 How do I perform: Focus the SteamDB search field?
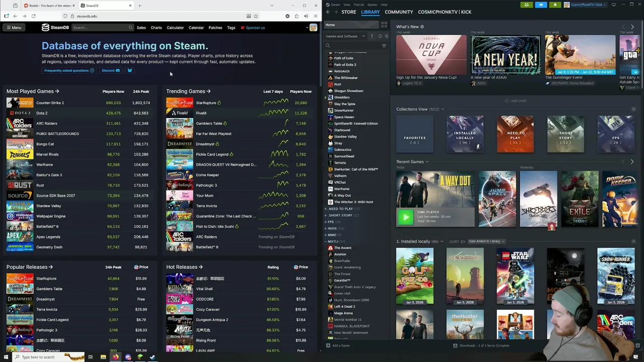point(102,28)
